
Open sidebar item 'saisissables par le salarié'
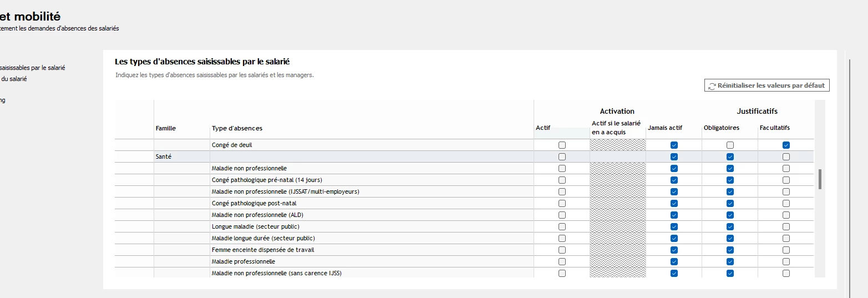pos(32,68)
